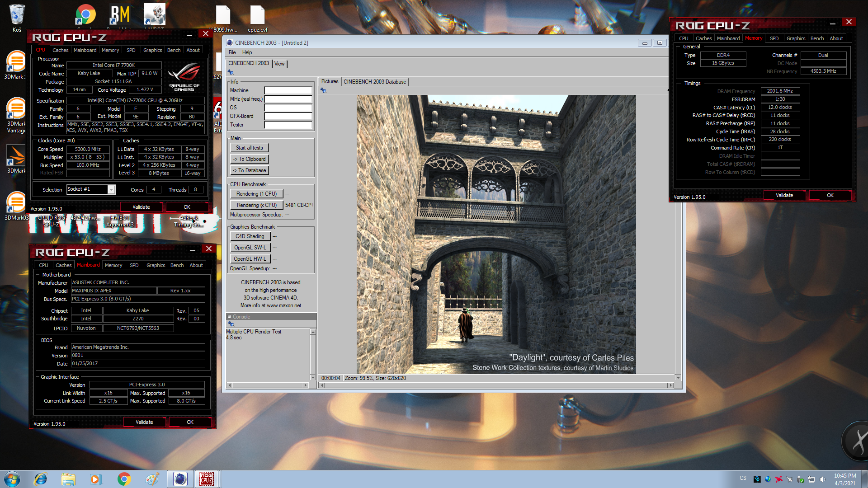Switch to the View tab in CINEBENCH
This screenshot has width=868, height=488.
tap(279, 64)
